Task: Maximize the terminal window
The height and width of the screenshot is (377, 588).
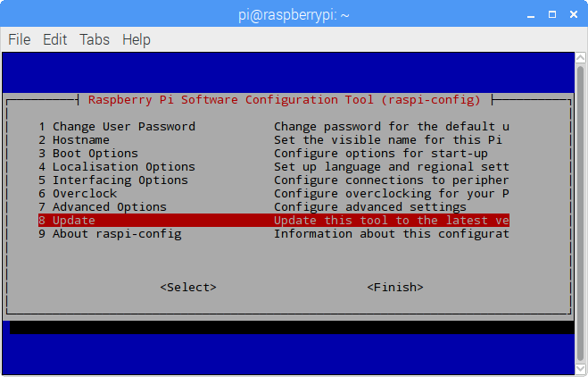Action: (x=552, y=14)
